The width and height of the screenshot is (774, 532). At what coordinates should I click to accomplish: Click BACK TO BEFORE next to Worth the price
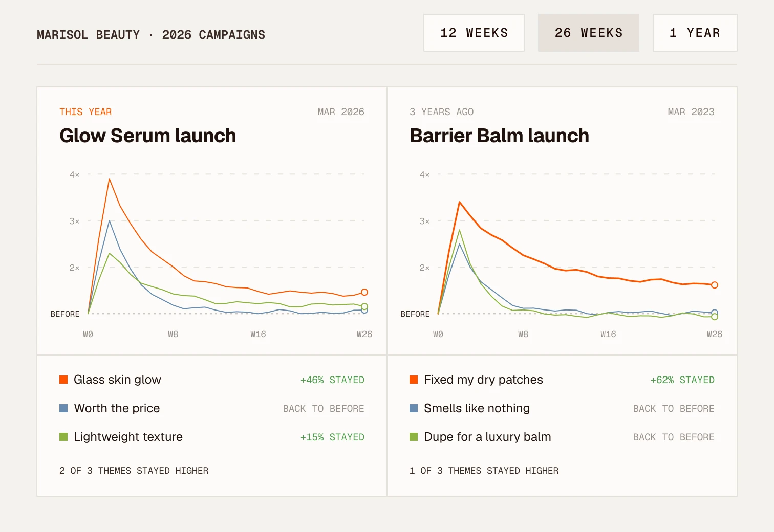click(324, 409)
